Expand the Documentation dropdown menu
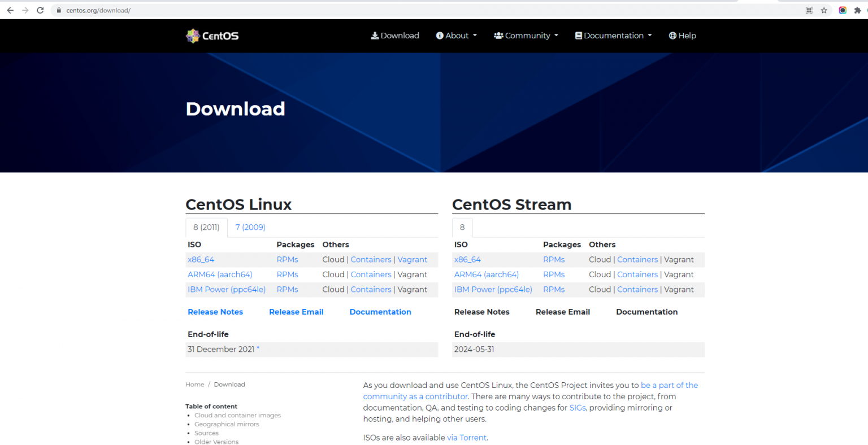Image resolution: width=868 pixels, height=445 pixels. point(613,36)
